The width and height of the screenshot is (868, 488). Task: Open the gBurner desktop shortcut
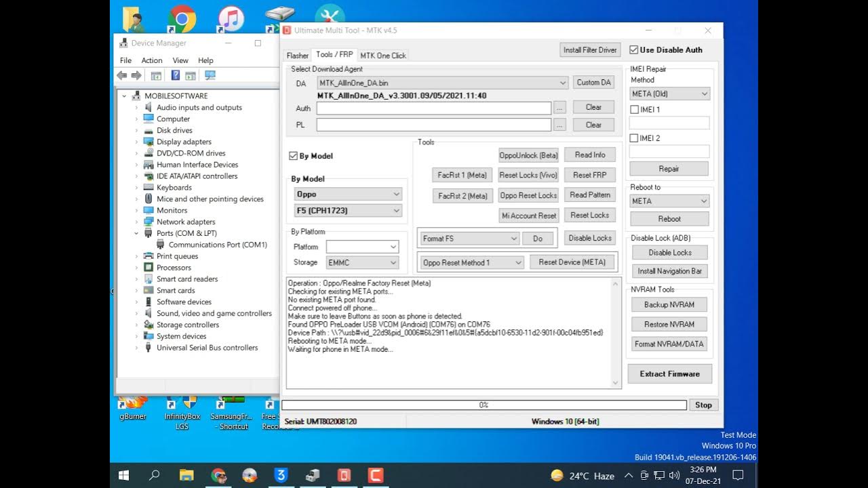coord(133,408)
